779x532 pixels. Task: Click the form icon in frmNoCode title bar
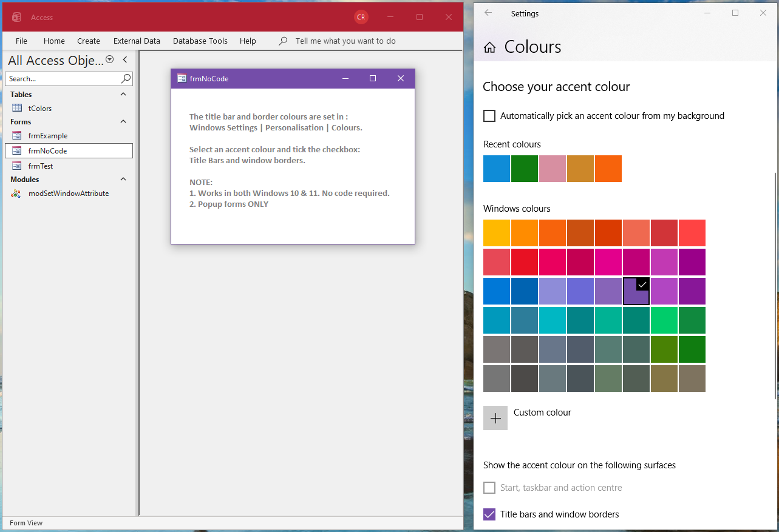tap(182, 78)
